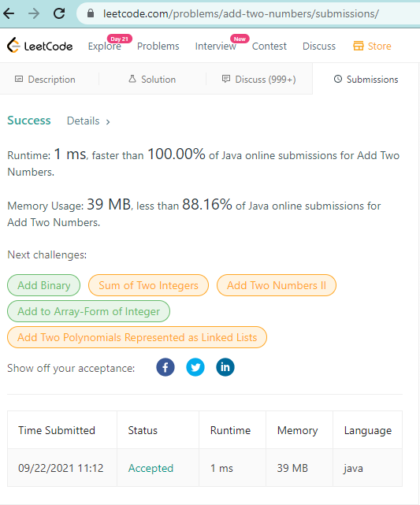Click the LeetCode logo
The height and width of the screenshot is (505, 420).
pyautogui.click(x=40, y=46)
